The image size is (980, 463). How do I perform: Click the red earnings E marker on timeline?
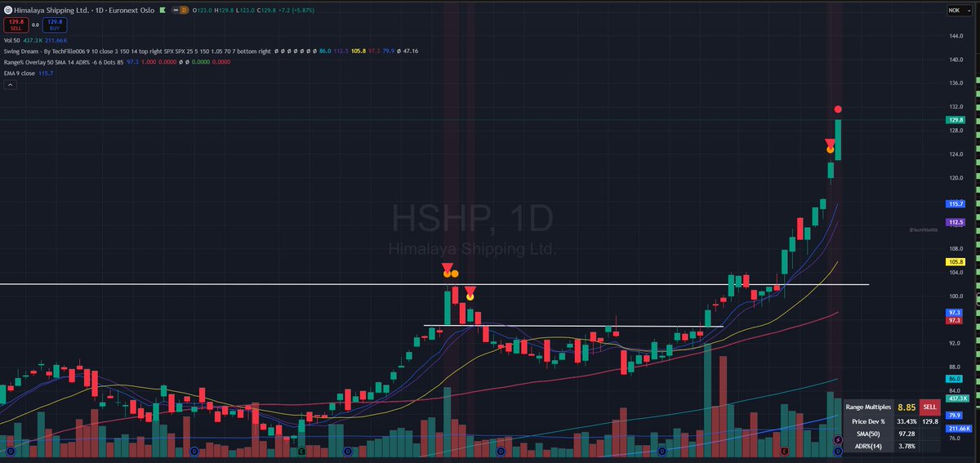(783, 451)
